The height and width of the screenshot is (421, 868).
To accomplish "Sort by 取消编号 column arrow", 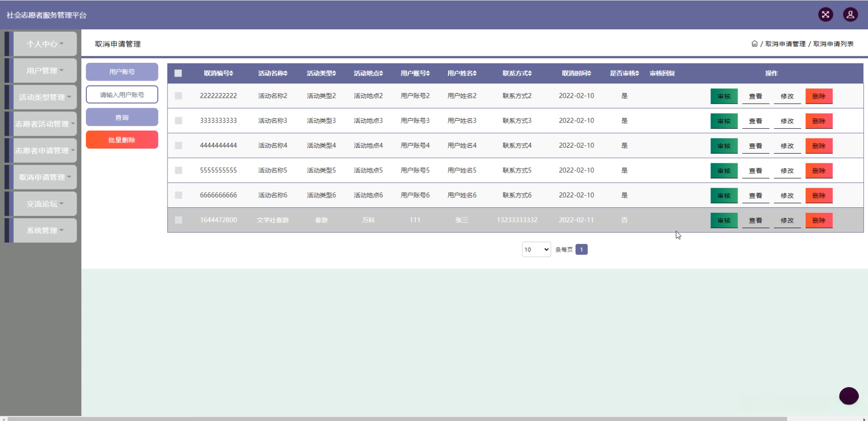I will pyautogui.click(x=231, y=73).
